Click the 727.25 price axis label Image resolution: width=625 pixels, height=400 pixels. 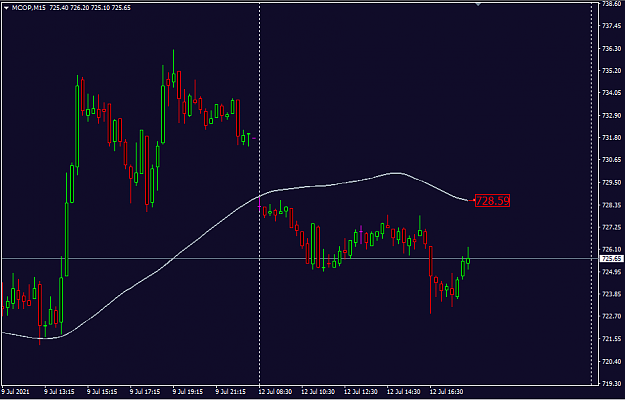tap(612, 227)
